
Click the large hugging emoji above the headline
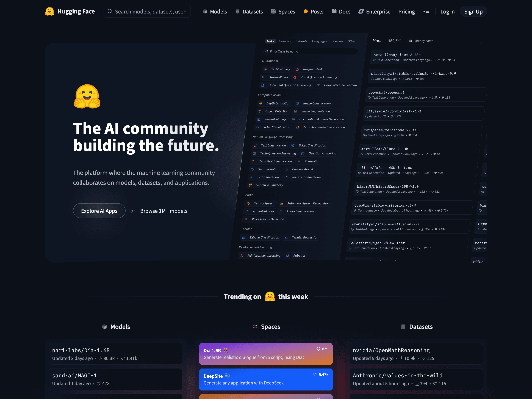tap(87, 96)
